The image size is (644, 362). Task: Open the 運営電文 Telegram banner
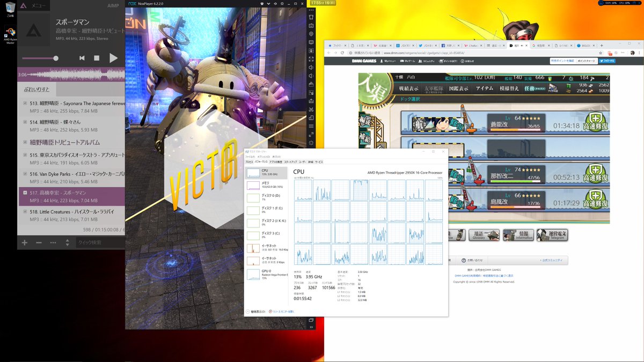(552, 234)
